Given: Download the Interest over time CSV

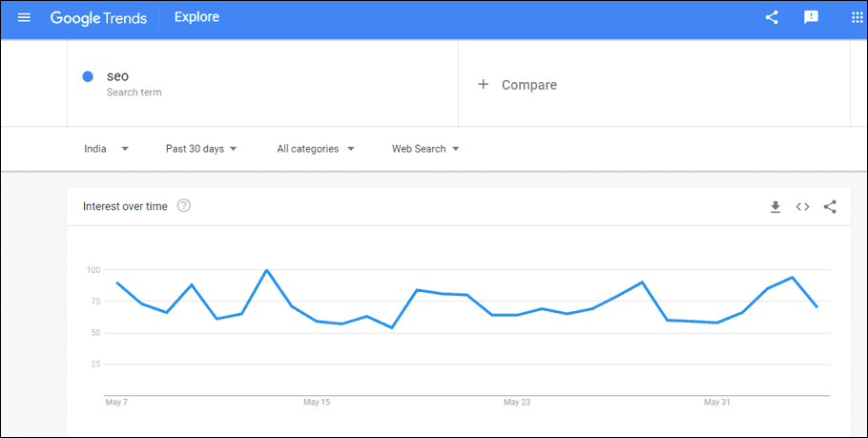Looking at the screenshot, I should tap(775, 207).
